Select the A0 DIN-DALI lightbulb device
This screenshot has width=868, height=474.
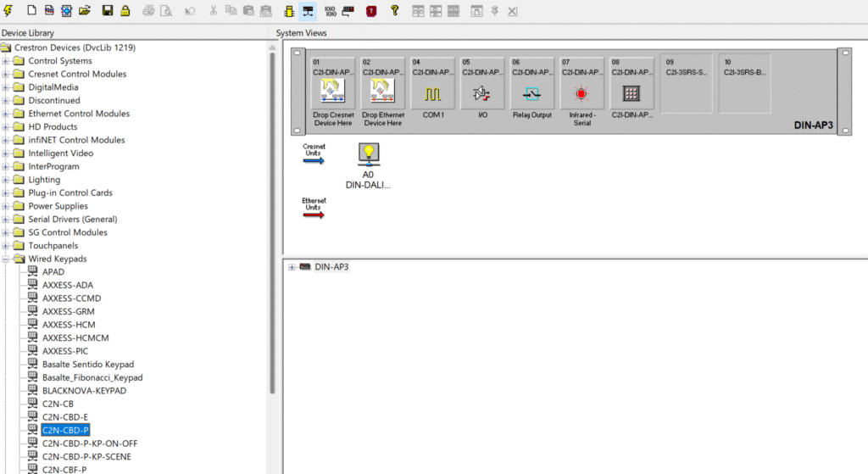[x=369, y=154]
